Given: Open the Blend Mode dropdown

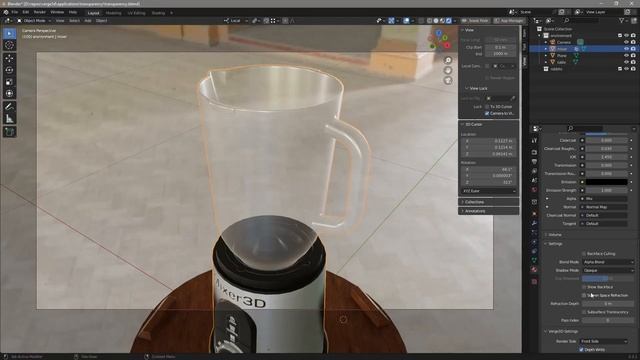Looking at the screenshot, I should click(607, 262).
